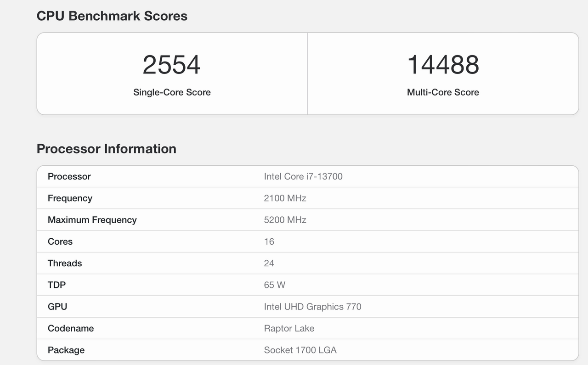Select the cores value 16

(x=269, y=241)
